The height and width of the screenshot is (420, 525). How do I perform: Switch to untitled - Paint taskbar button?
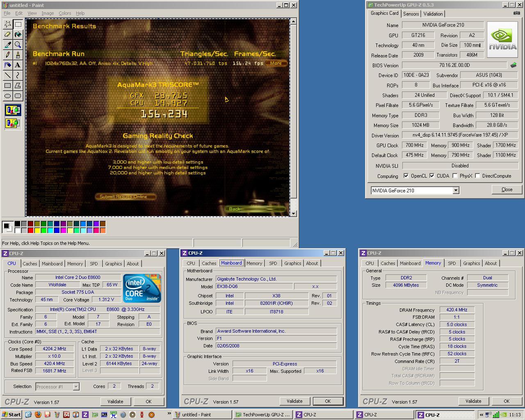click(x=201, y=415)
